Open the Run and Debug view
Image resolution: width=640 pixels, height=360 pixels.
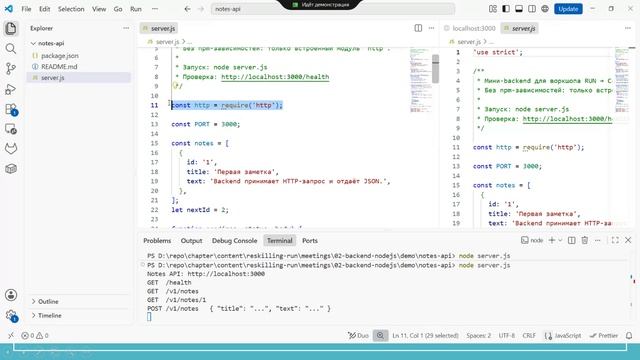[x=11, y=89]
